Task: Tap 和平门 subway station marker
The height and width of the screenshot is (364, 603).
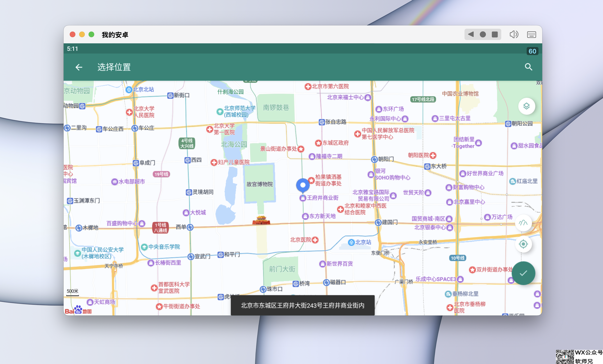Action: pyautogui.click(x=220, y=255)
